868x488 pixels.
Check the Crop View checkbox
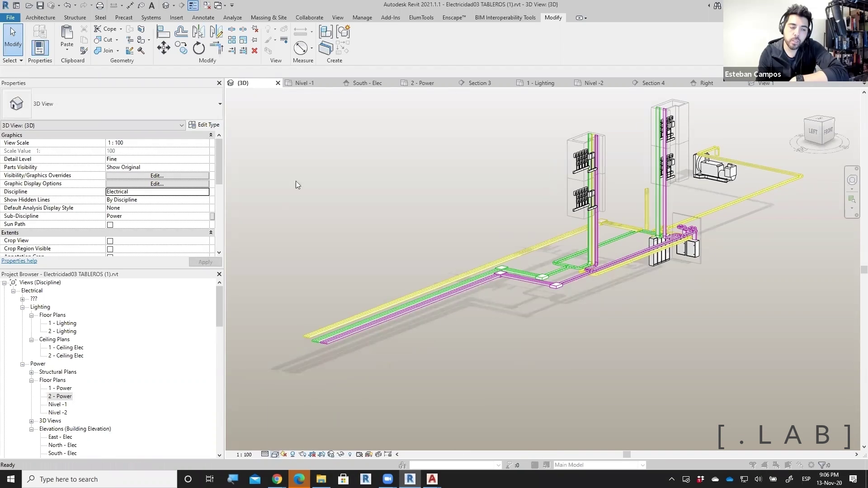(110, 241)
